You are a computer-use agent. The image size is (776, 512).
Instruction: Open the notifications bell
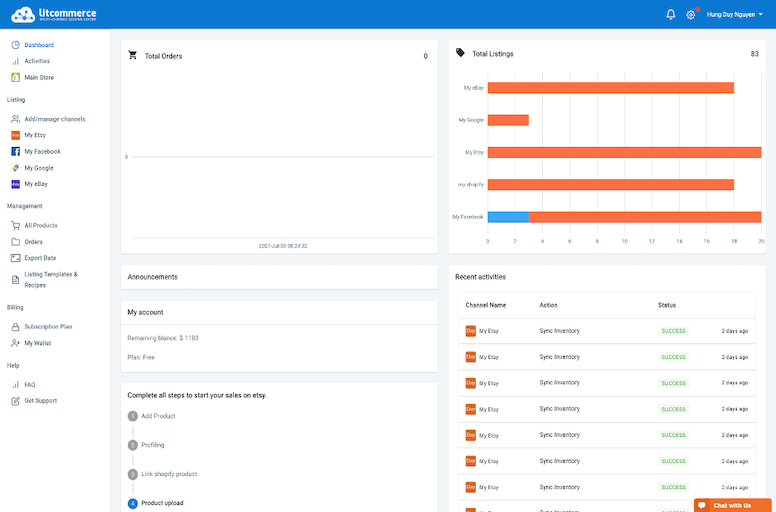point(671,14)
